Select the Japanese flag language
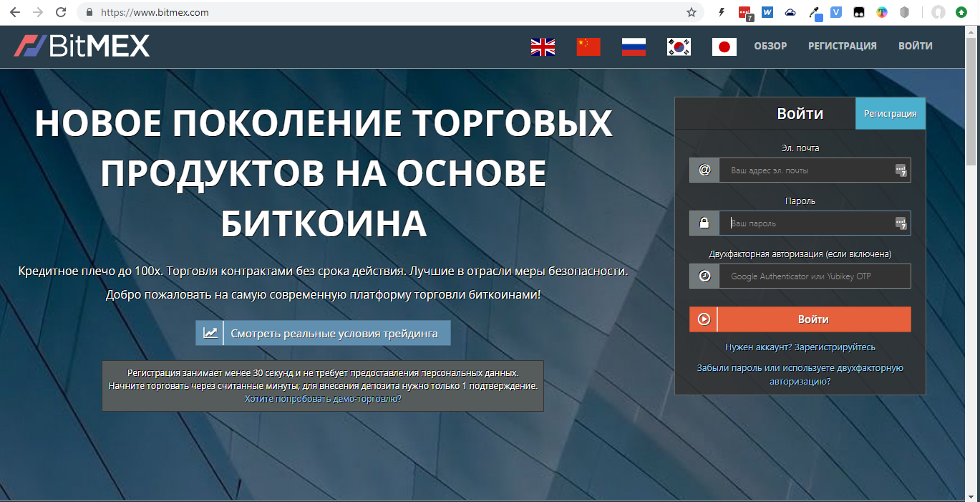 [724, 47]
